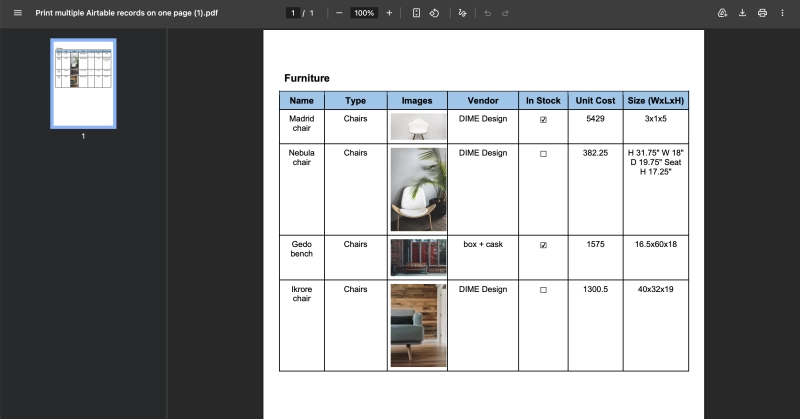Click the size value 16.5x60x18
Image resolution: width=800 pixels, height=419 pixels.
[x=656, y=244]
